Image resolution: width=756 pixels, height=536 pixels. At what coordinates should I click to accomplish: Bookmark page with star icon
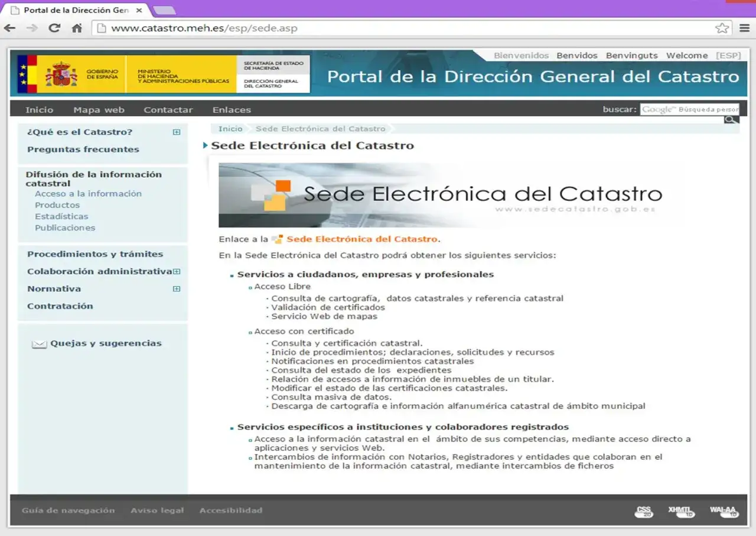[722, 28]
